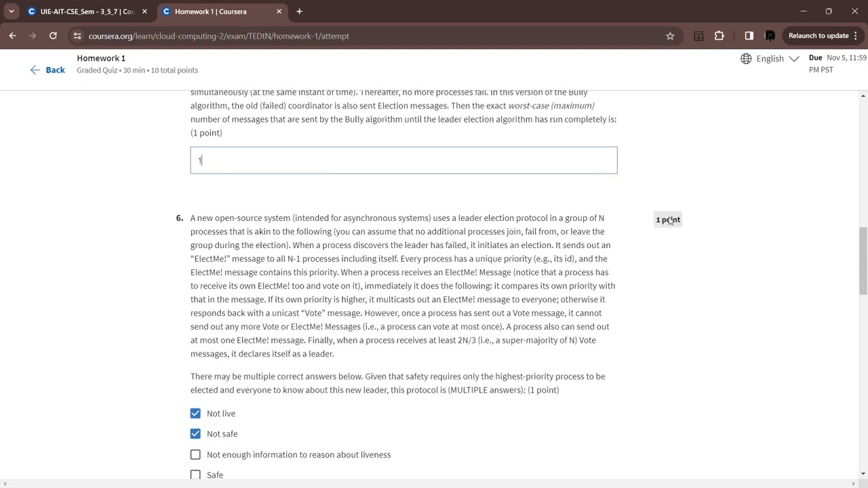Open the Chrome profile avatar
This screenshot has height=488, width=868.
pyautogui.click(x=770, y=36)
